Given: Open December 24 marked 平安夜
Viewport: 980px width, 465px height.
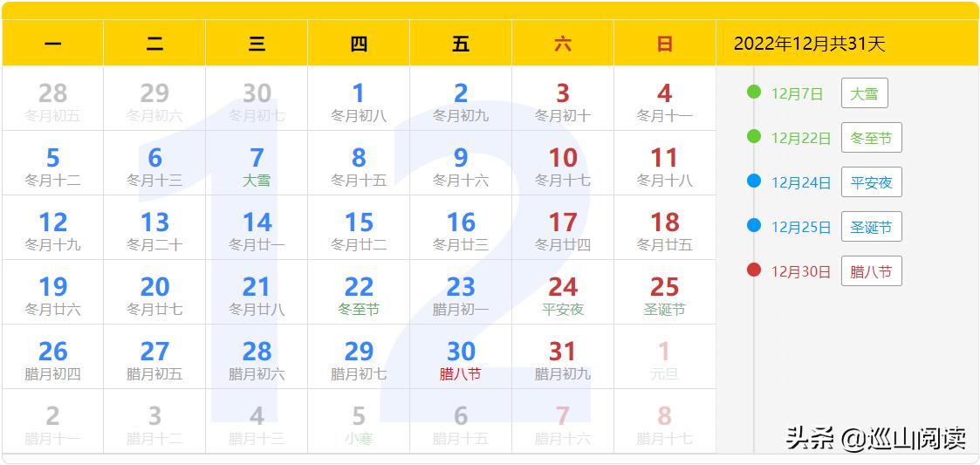Looking at the screenshot, I should point(563,292).
